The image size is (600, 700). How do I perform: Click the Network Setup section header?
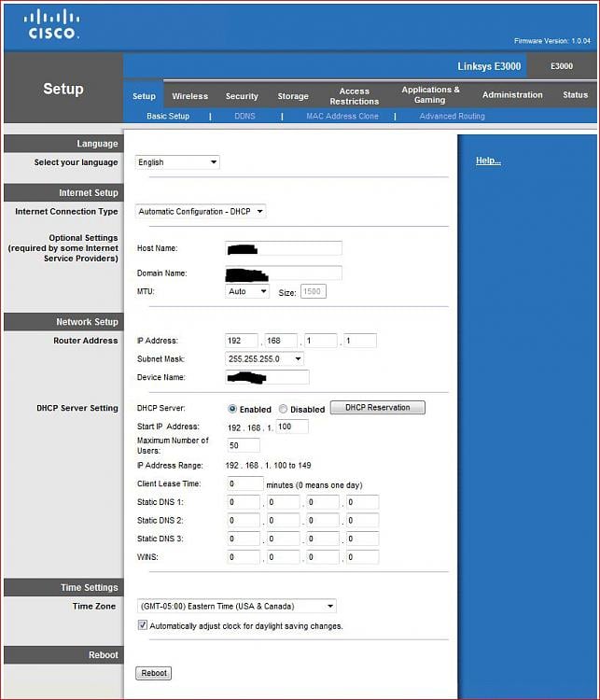click(63, 322)
